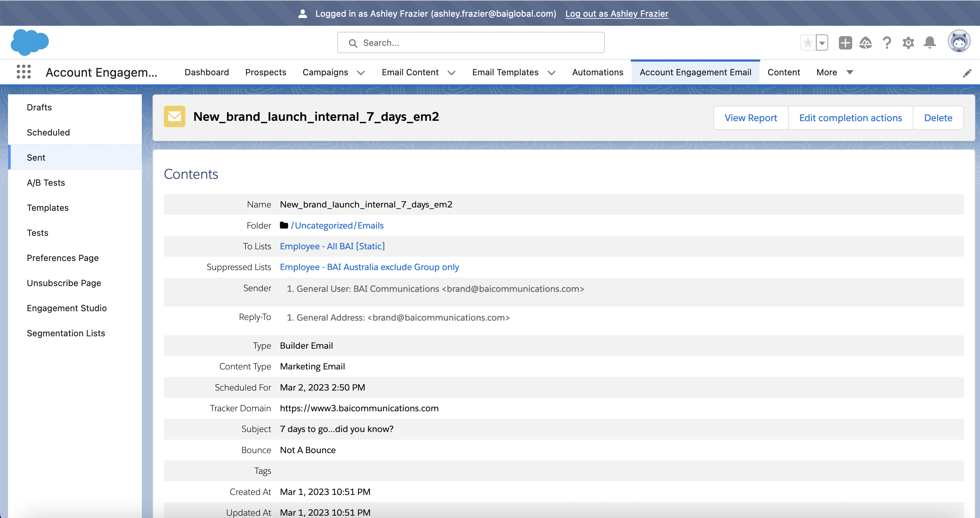Click the Created At date value
980x518 pixels.
click(325, 492)
